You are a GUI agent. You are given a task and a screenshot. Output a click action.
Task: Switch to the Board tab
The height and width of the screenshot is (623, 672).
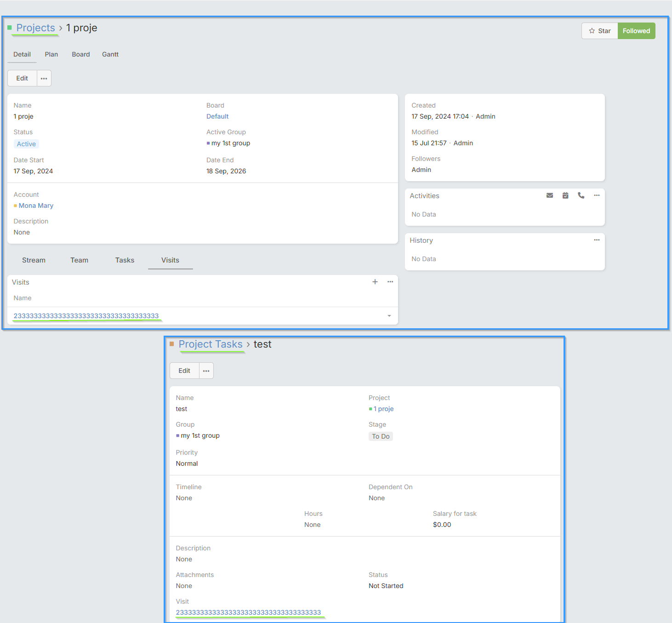coord(81,54)
